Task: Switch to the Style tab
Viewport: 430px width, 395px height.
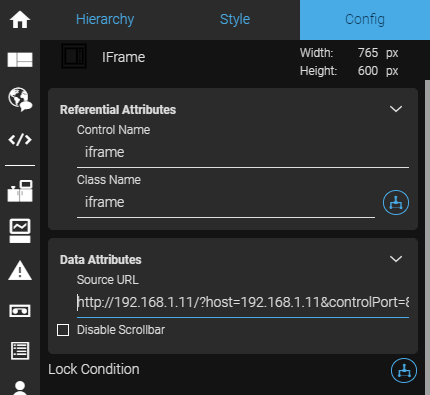Action: coord(235,19)
